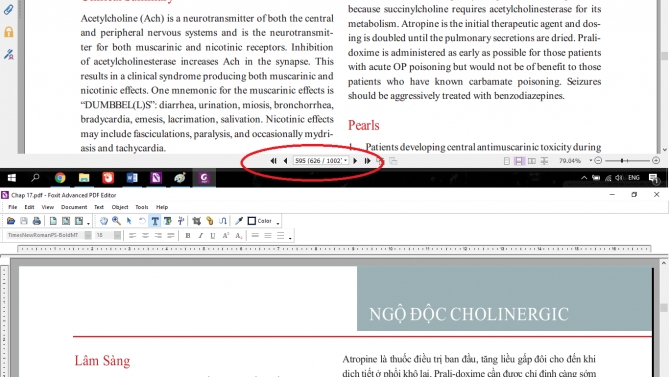The width and height of the screenshot is (670, 377).
Task: Open the font size dropdown
Action: (x=117, y=236)
